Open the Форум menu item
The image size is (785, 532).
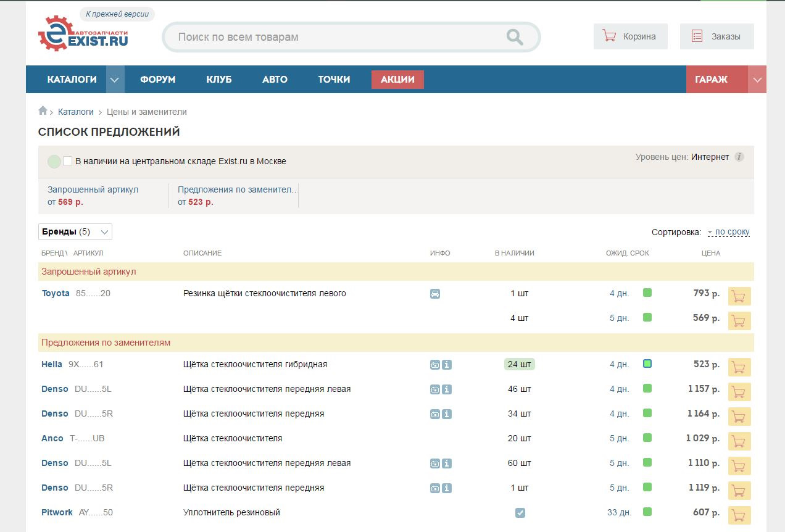coord(158,80)
